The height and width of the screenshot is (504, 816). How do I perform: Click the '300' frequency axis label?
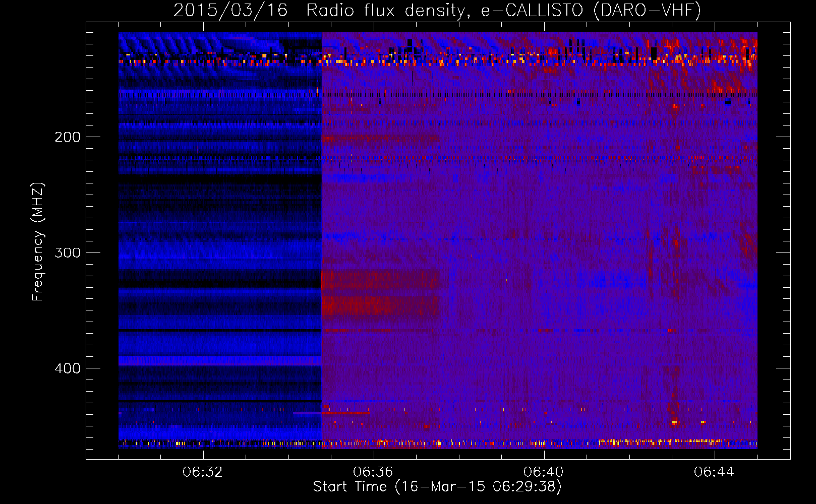67,253
